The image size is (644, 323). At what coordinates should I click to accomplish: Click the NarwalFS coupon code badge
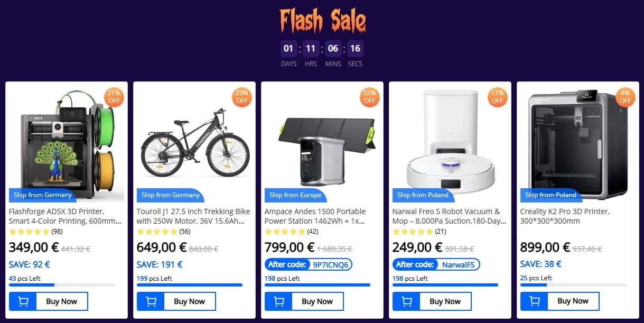(459, 264)
